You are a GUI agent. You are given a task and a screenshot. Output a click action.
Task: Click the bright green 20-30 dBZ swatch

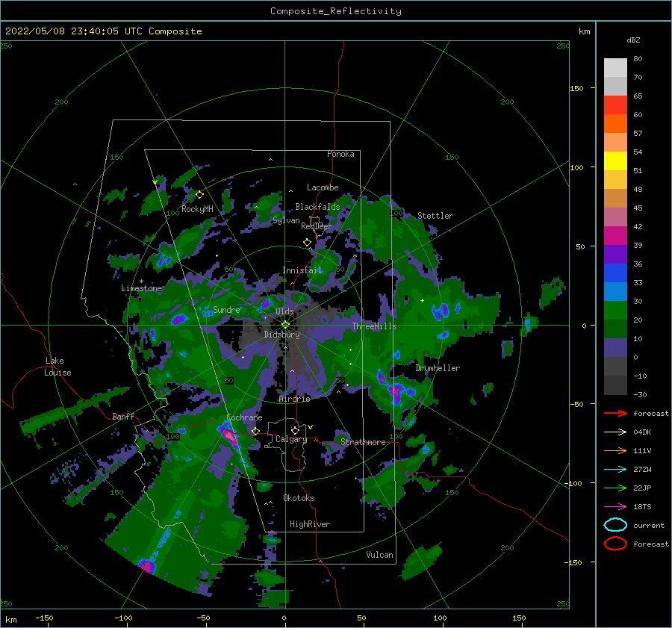click(615, 311)
